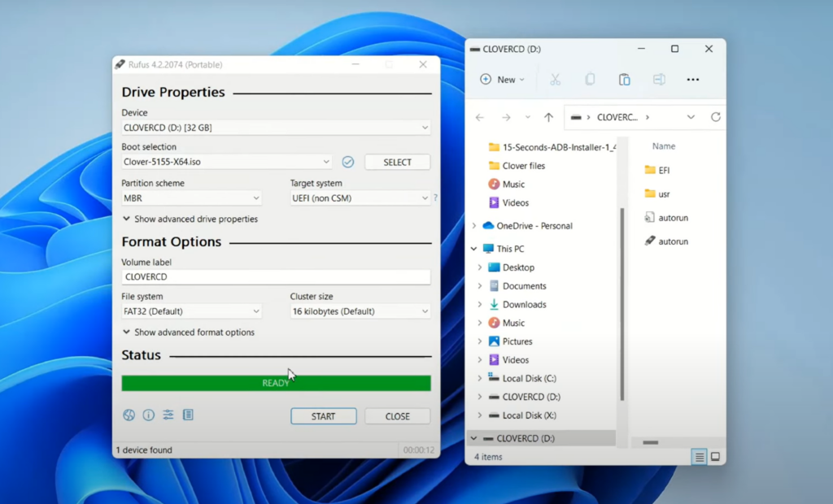Select Desktop under This PC
This screenshot has width=833, height=504.
(x=518, y=267)
